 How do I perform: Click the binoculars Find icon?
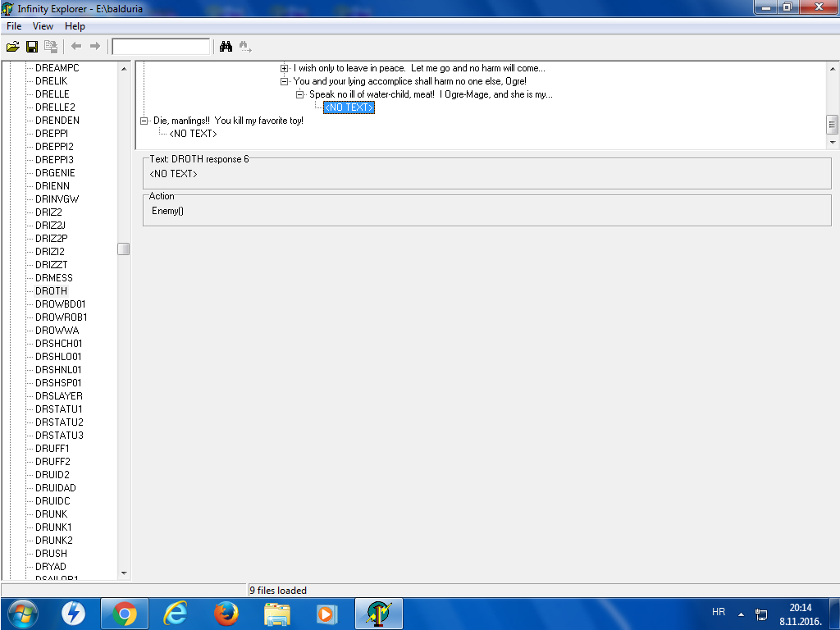point(226,47)
